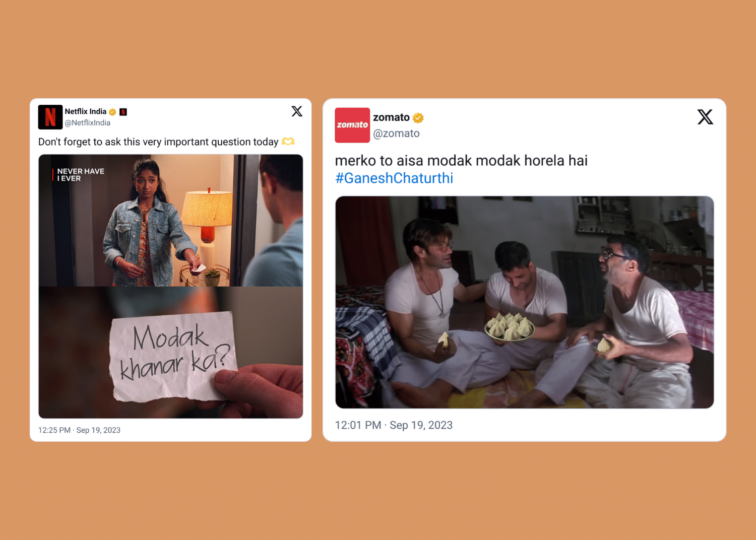Screen dimensions: 756x540
Task: Click the 'merko to aisa modak' tweet text
Action: pos(461,161)
